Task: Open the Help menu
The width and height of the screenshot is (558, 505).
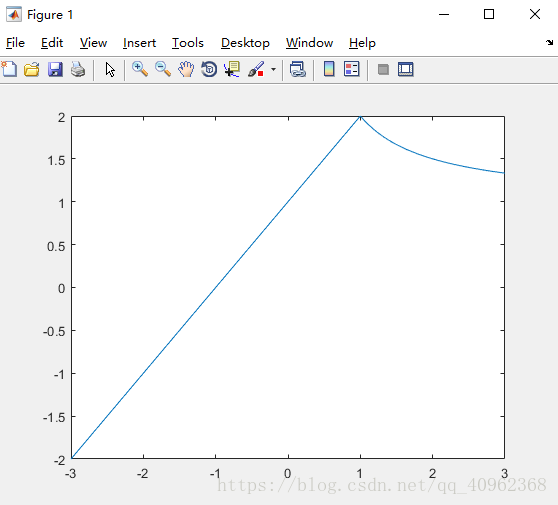Action: (x=362, y=43)
